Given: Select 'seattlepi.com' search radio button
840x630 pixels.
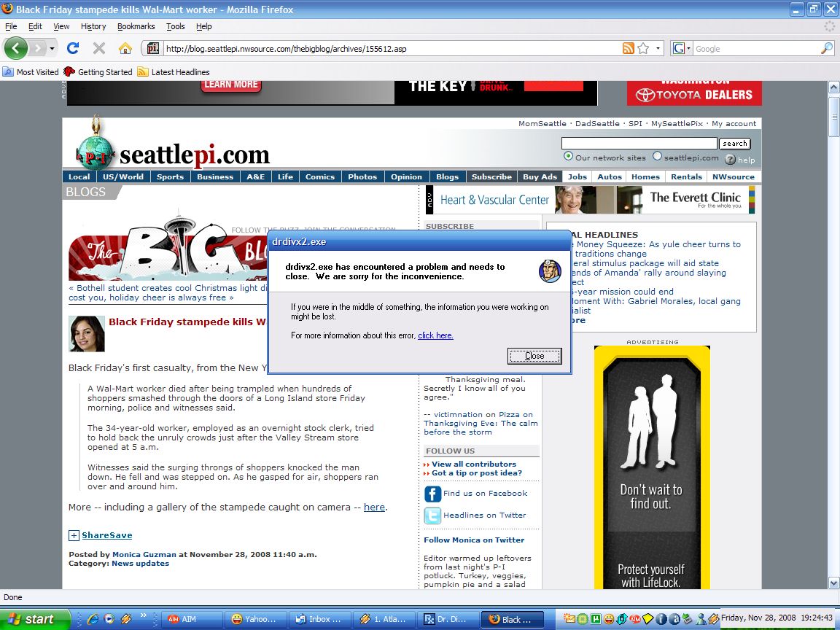Looking at the screenshot, I should point(657,156).
